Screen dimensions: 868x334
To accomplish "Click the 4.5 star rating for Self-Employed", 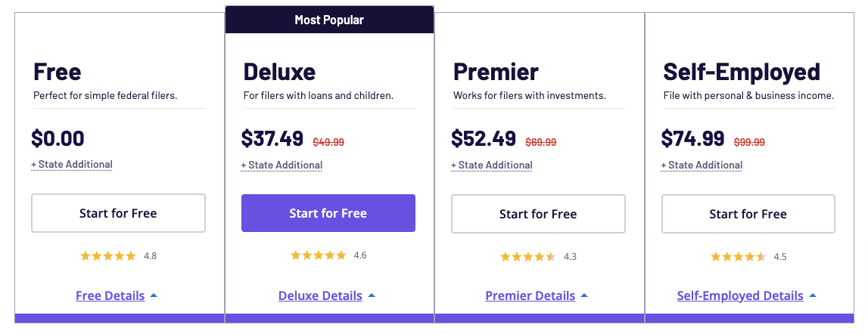I will pos(748,257).
